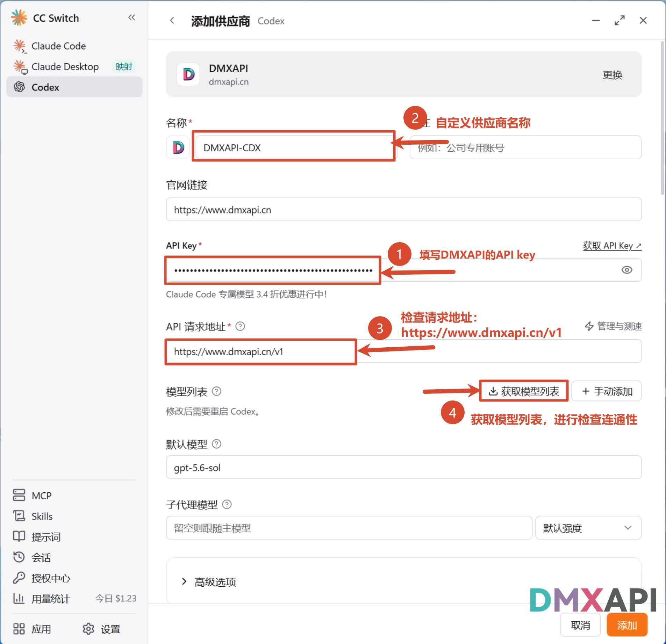Click the CC Switch logo icon
The height and width of the screenshot is (644, 666).
point(19,18)
